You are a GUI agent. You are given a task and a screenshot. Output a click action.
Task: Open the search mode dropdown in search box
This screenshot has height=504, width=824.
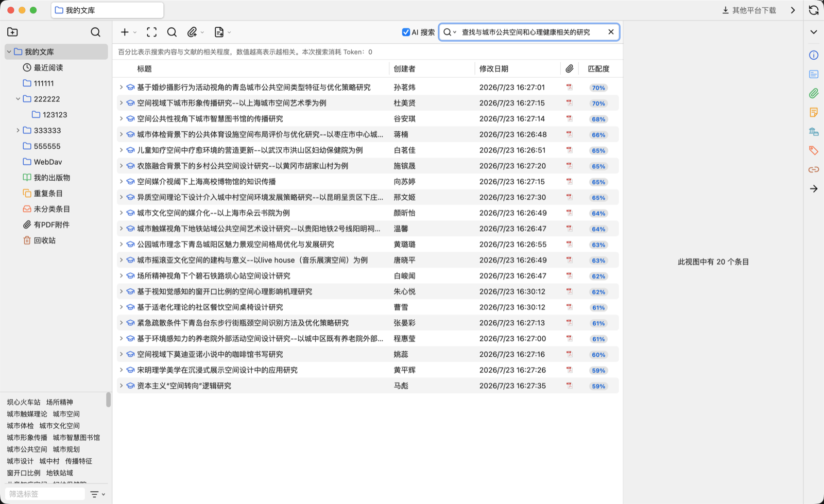click(x=450, y=32)
